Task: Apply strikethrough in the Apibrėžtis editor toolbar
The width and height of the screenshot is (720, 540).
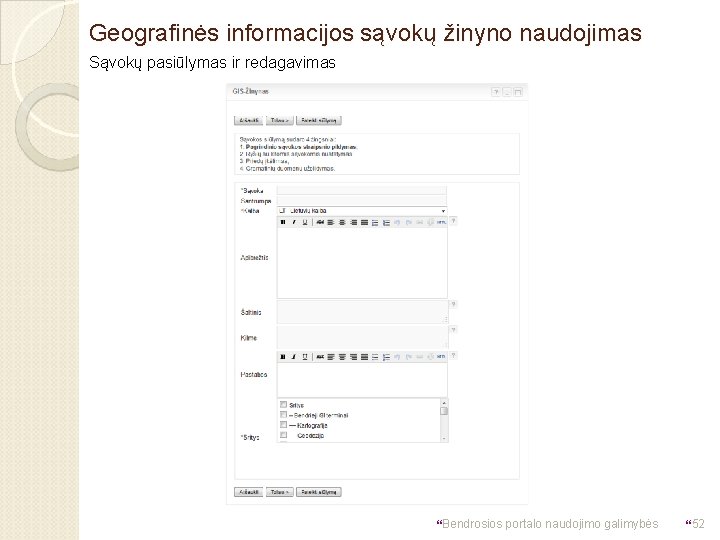Action: (x=320, y=222)
